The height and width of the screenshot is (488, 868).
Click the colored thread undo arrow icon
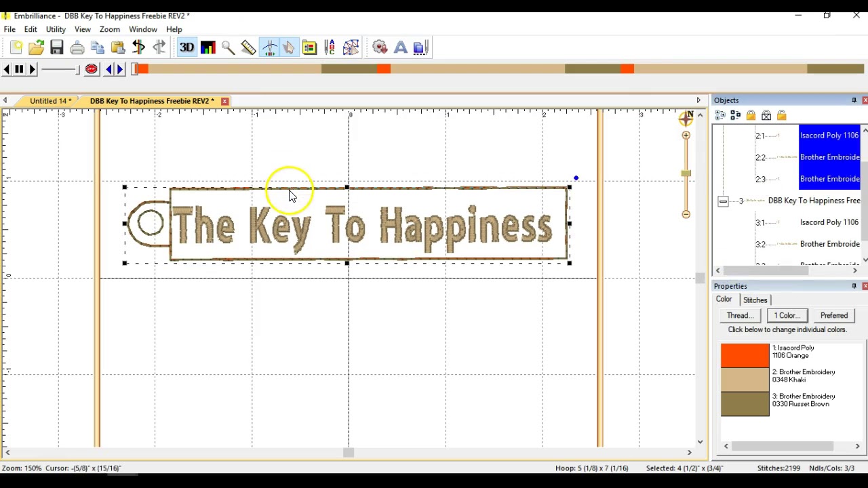tap(138, 47)
